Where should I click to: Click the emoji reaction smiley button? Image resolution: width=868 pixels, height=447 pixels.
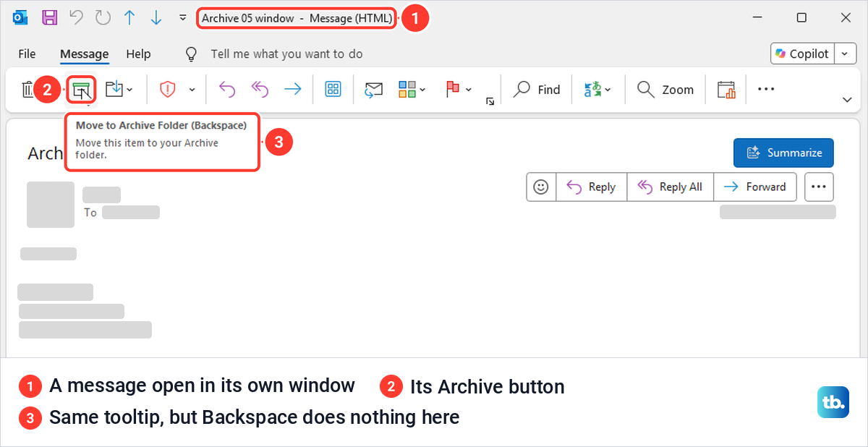point(541,187)
